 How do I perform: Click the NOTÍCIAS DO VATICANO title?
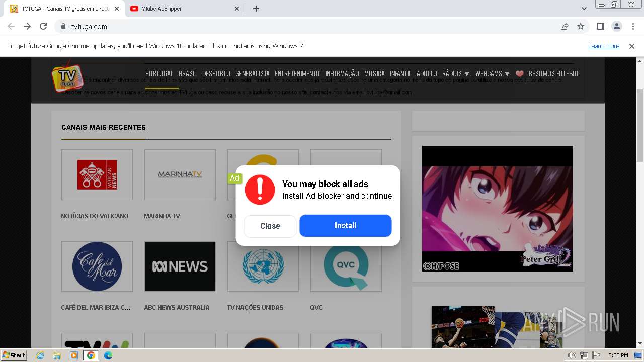[x=95, y=216]
